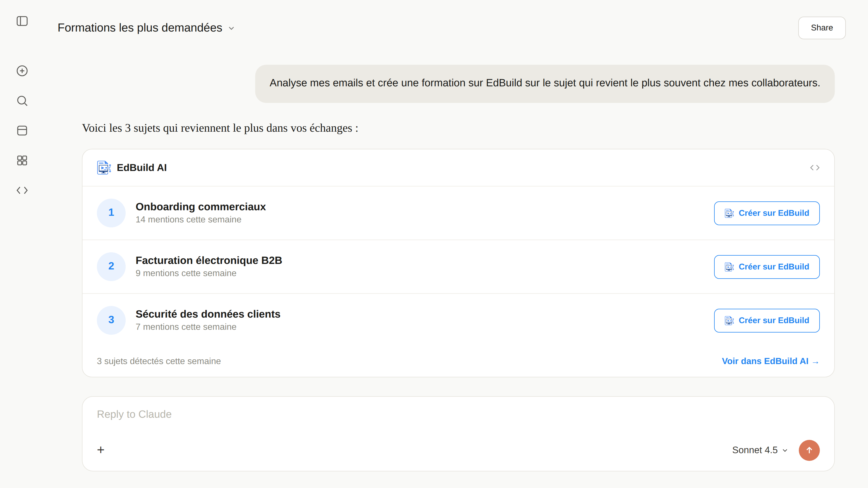Add attachment with the plus icon
Image resolution: width=868 pixels, height=488 pixels.
pyautogui.click(x=101, y=450)
